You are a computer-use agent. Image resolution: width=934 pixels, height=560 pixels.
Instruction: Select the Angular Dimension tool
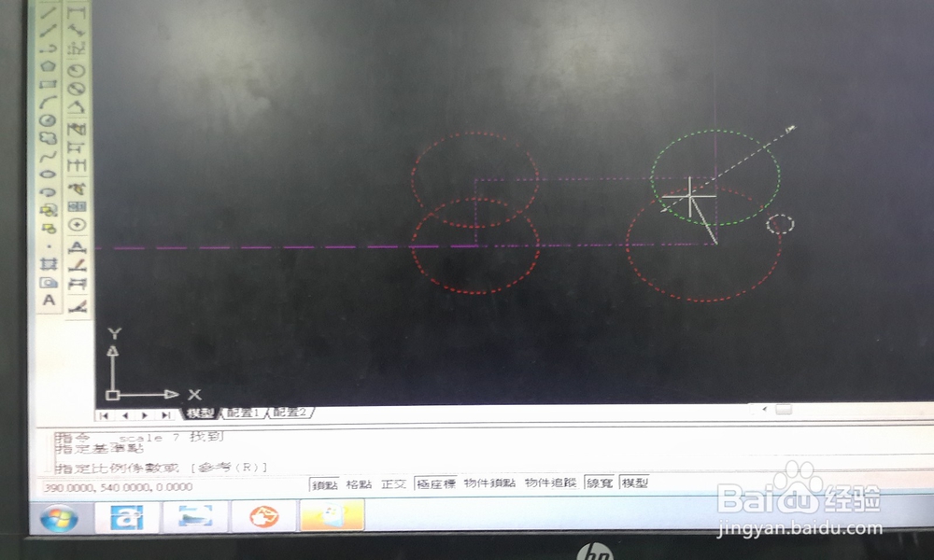coord(77,108)
